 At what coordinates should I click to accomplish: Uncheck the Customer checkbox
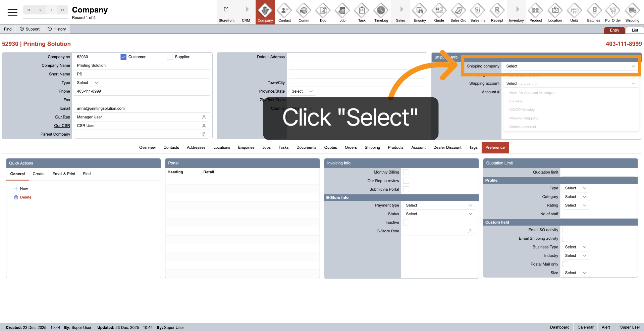point(123,57)
